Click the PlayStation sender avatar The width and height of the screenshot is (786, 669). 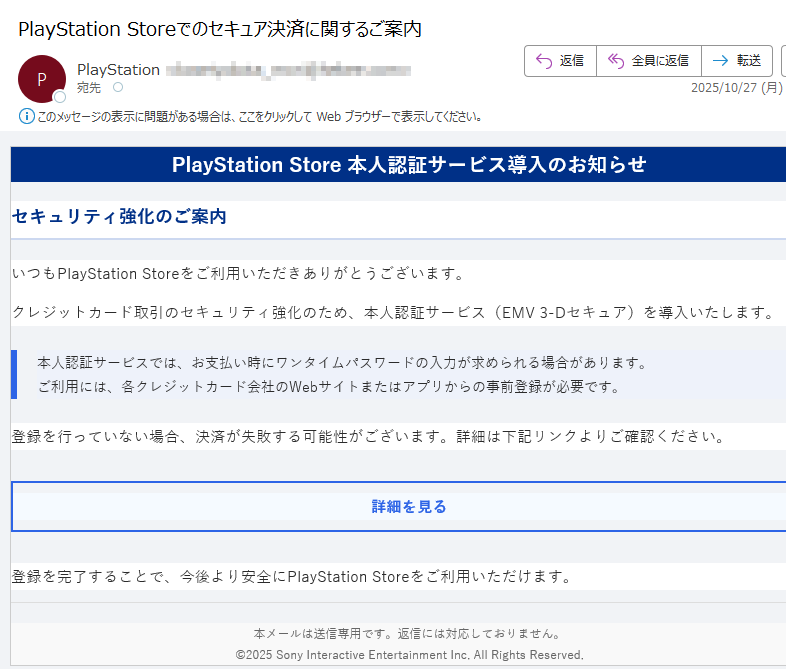pos(42,79)
